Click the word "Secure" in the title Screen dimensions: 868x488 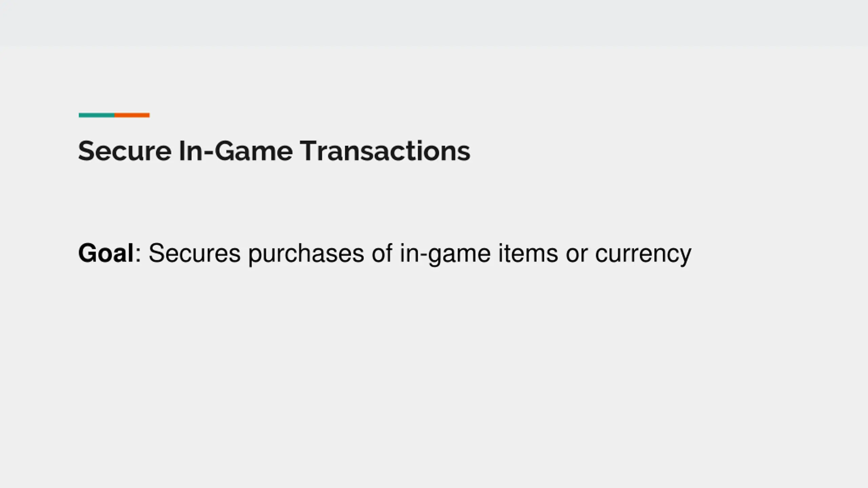125,151
